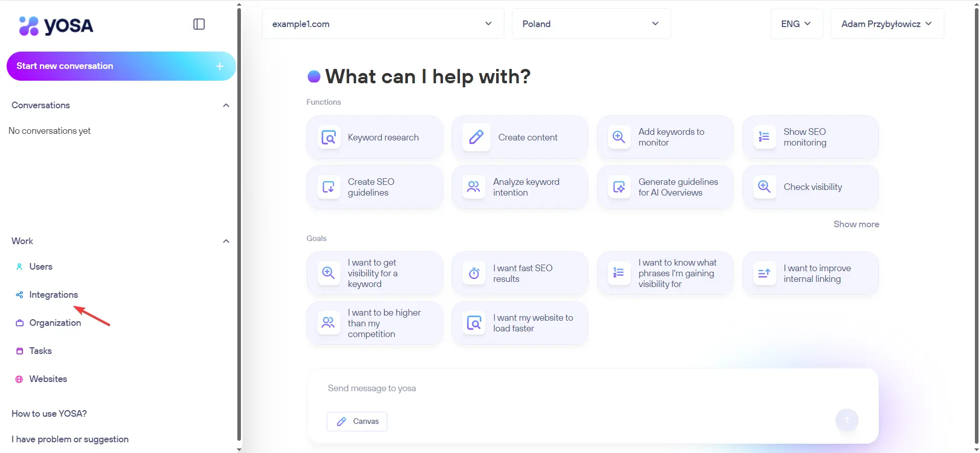Change language using the ENG dropdown

click(x=796, y=24)
